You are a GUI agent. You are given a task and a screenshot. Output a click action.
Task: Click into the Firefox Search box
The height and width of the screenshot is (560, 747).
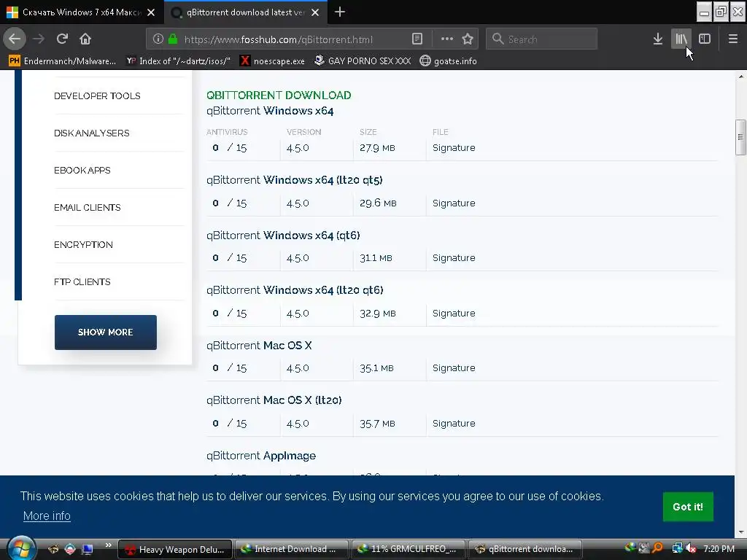[542, 39]
